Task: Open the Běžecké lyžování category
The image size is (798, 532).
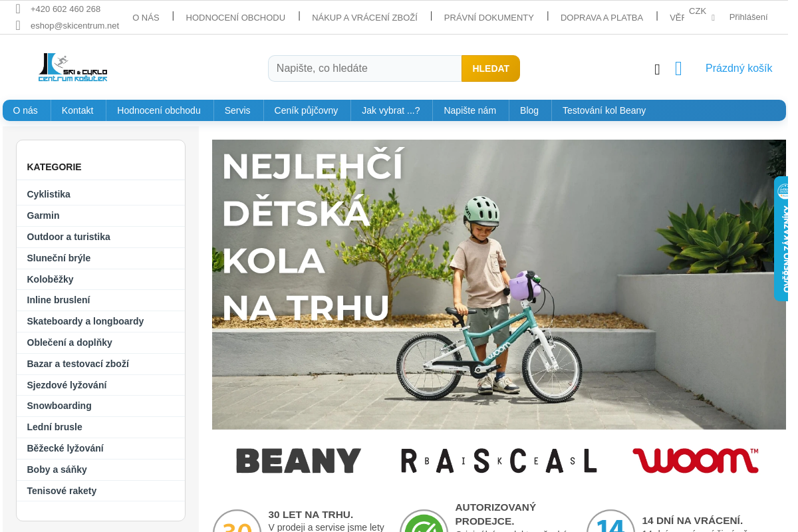Action: [100, 448]
